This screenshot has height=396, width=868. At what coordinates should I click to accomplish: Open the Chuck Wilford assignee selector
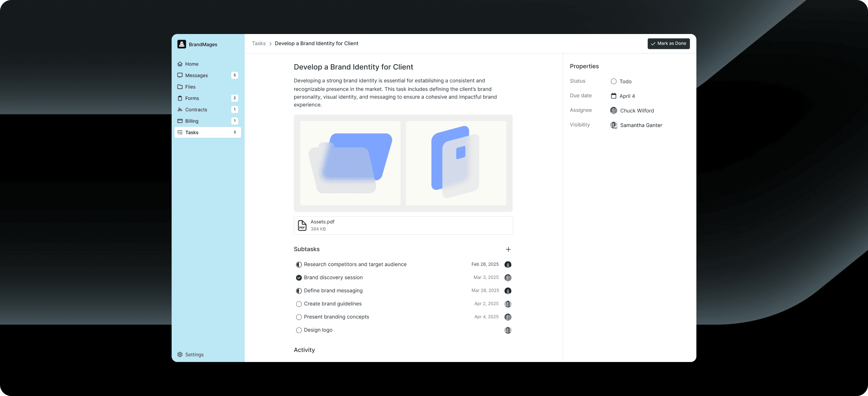click(x=637, y=111)
